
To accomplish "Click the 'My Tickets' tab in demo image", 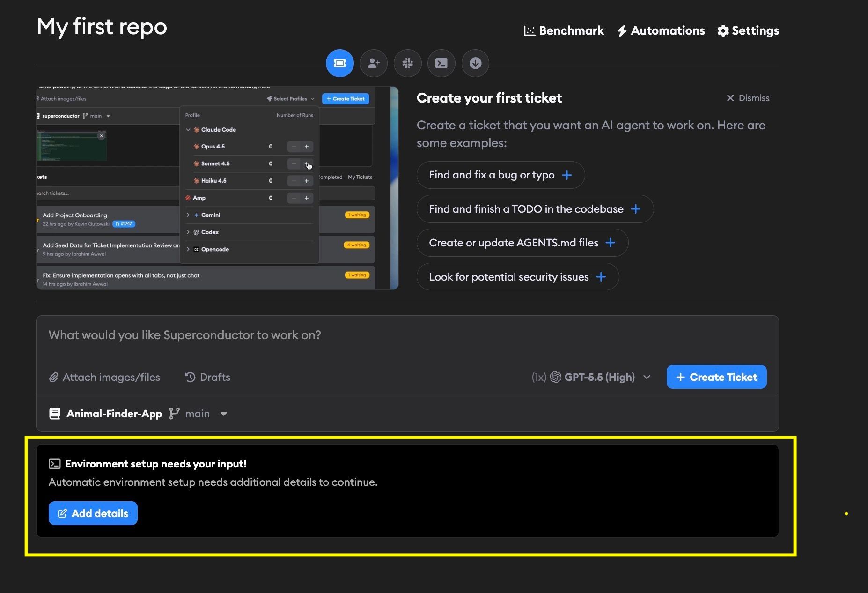I will pyautogui.click(x=360, y=177).
